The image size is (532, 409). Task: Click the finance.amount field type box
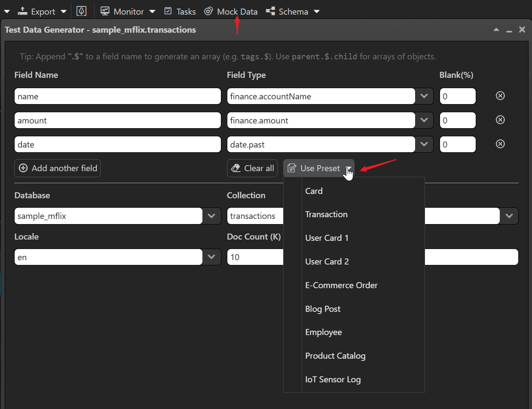coord(321,120)
